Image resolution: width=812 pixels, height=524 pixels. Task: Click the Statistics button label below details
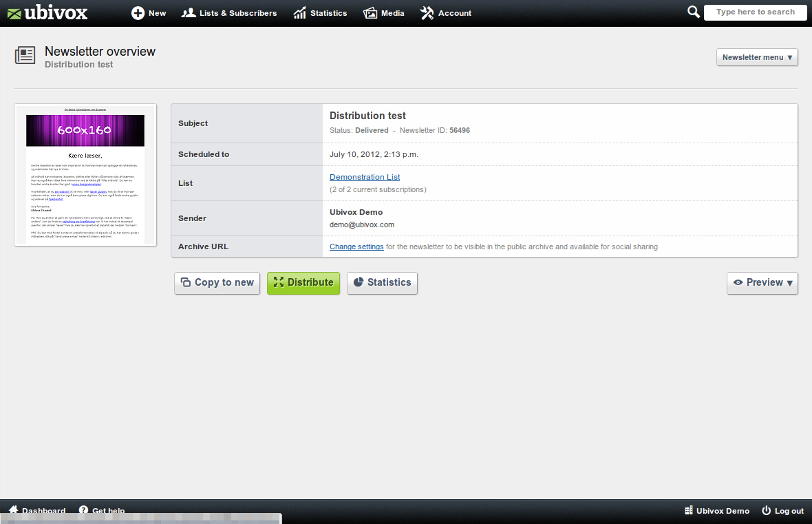click(x=389, y=282)
